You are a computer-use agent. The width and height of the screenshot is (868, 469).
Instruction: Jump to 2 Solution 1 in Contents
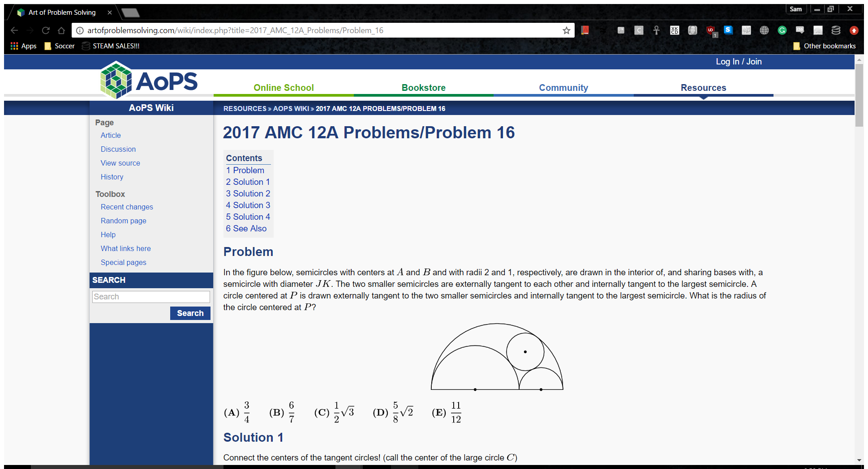248,182
